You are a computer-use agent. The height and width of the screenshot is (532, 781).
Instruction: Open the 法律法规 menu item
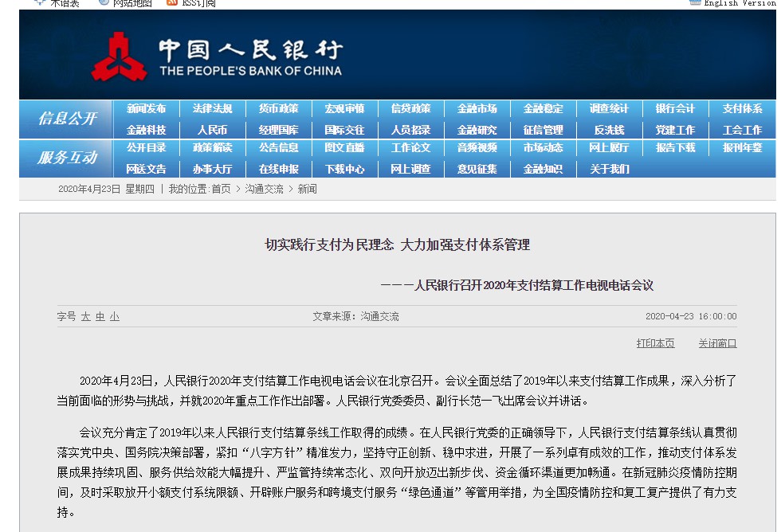click(212, 108)
